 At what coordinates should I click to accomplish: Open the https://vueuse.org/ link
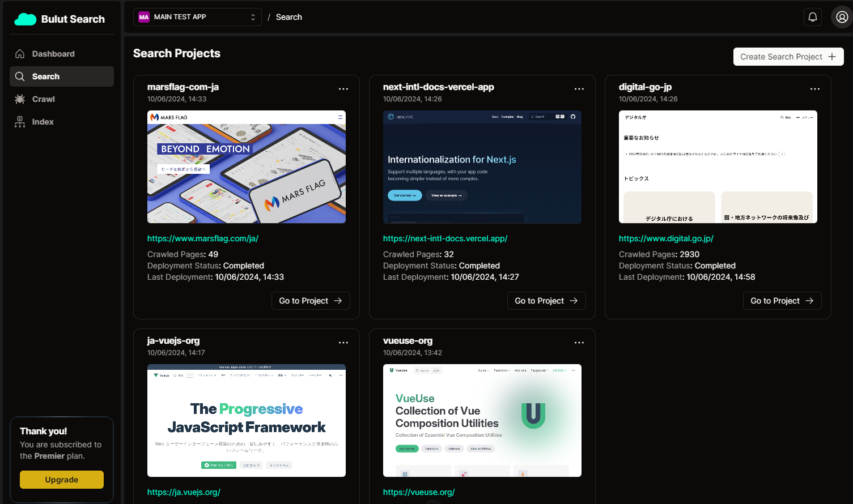tap(419, 492)
